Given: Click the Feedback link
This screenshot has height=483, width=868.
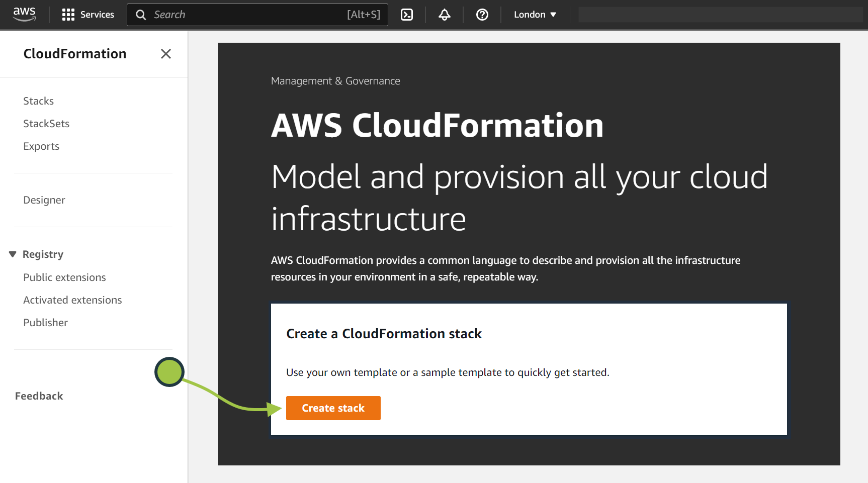Looking at the screenshot, I should click(39, 396).
